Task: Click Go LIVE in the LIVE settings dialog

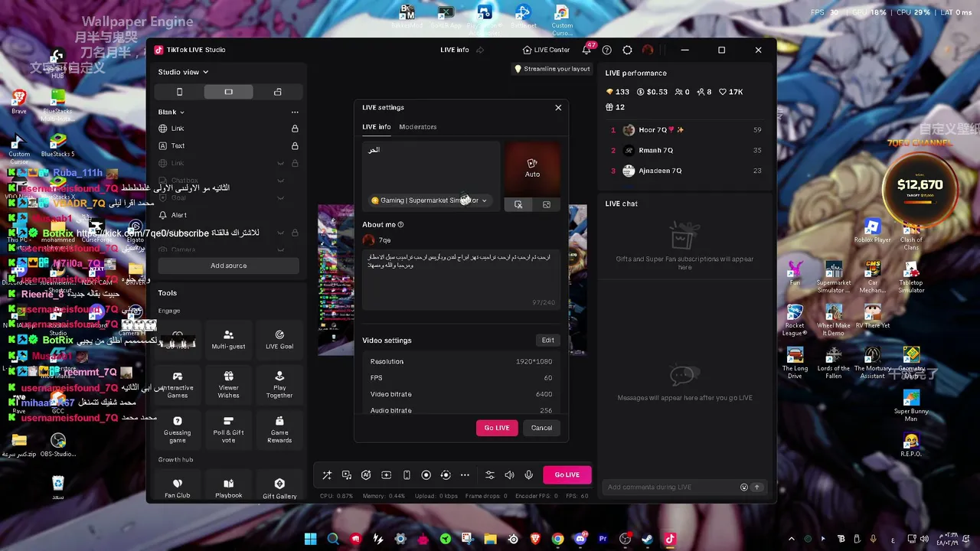Action: 497,428
